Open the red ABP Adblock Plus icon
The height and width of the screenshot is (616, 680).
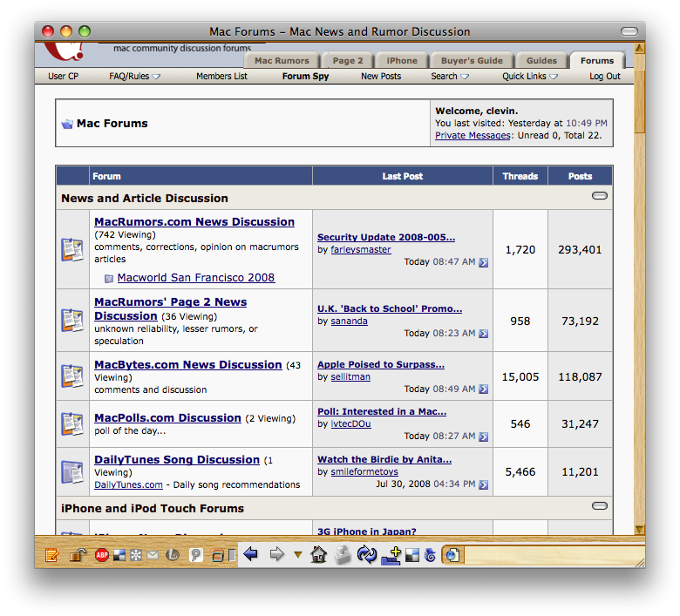[102, 554]
